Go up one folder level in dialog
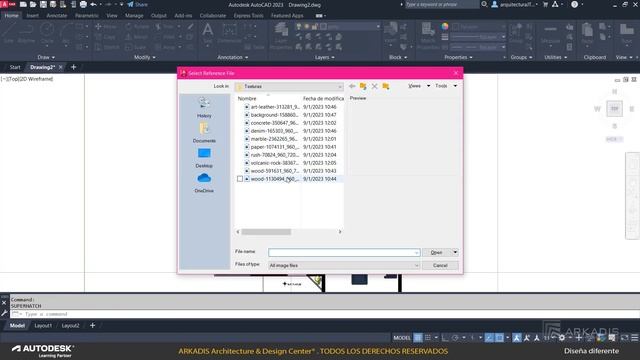640x360 pixels. click(x=363, y=86)
